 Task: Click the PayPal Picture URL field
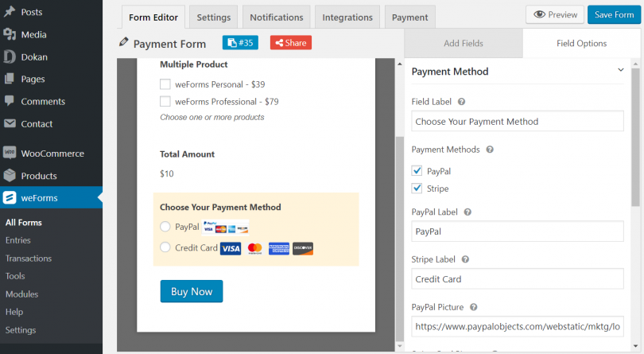(x=518, y=327)
